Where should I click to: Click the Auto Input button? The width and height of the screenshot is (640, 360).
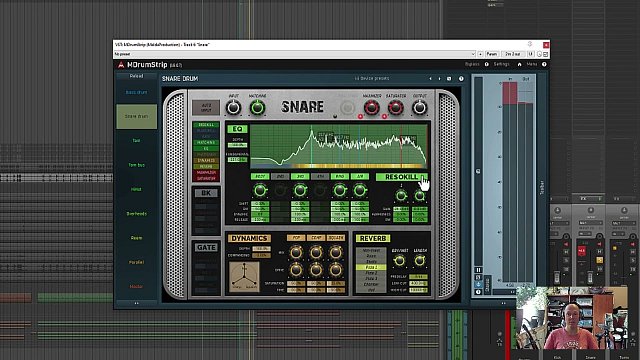tap(206, 108)
